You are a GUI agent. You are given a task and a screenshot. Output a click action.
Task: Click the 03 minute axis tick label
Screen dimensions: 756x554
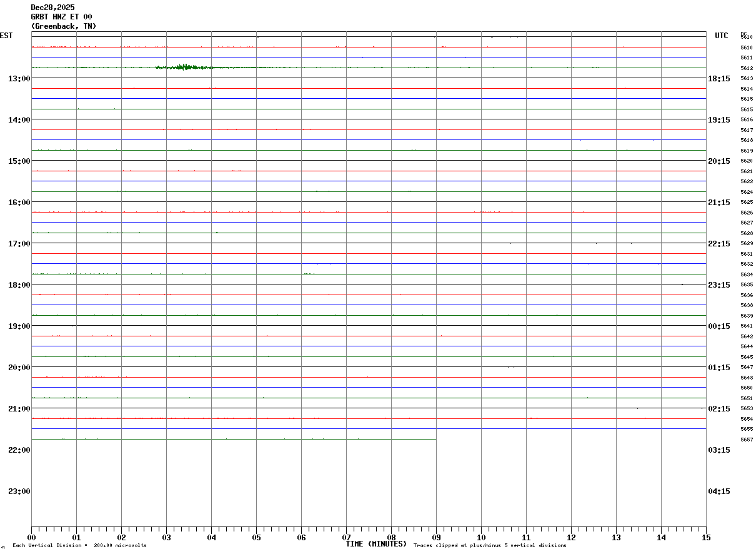coord(166,538)
